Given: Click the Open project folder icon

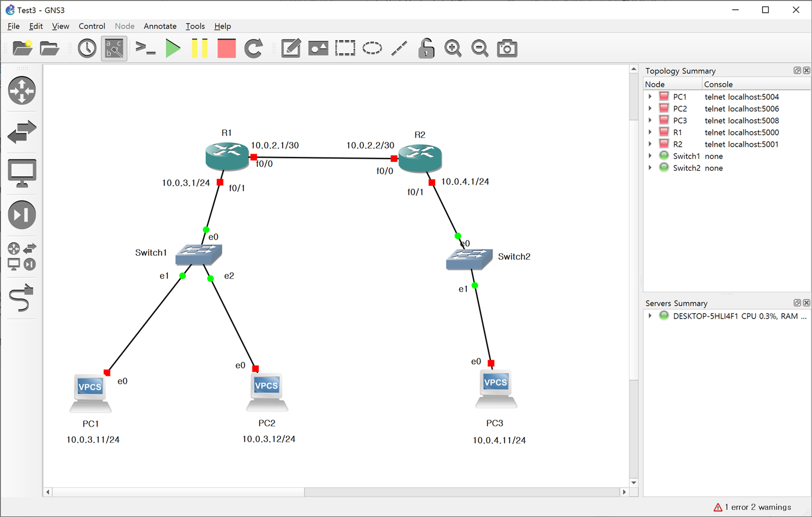Looking at the screenshot, I should [x=49, y=48].
